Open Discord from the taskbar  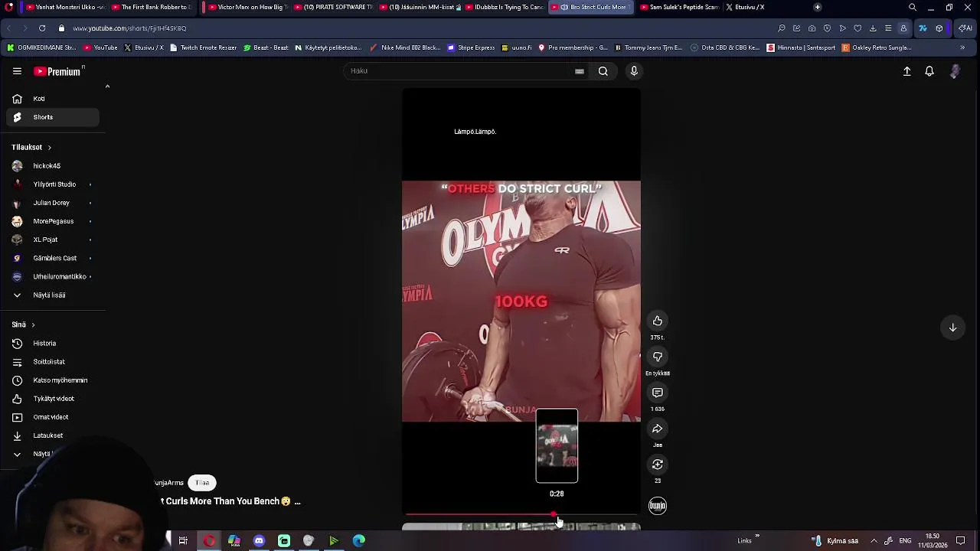(259, 541)
